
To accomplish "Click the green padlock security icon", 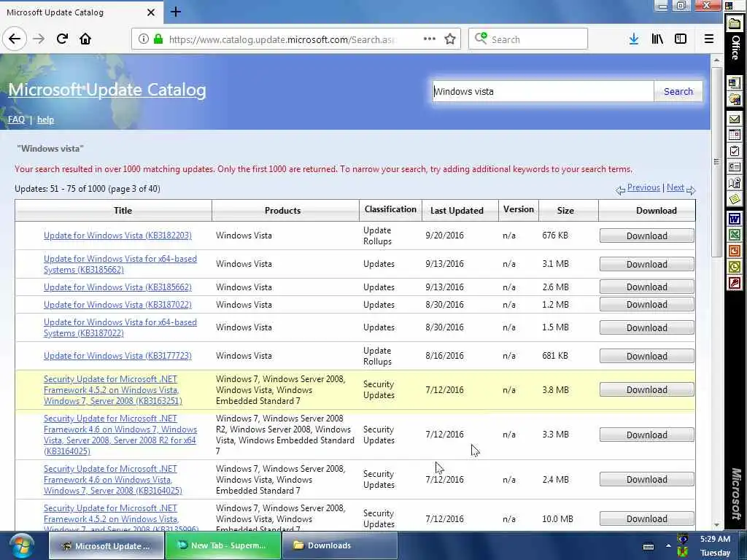I will coord(158,39).
